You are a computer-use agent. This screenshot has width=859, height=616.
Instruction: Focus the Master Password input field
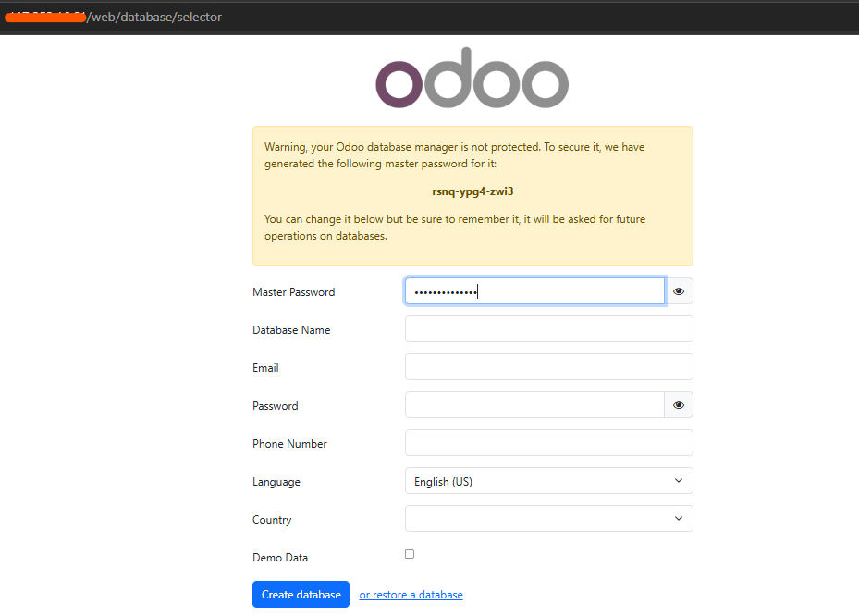pyautogui.click(x=534, y=291)
